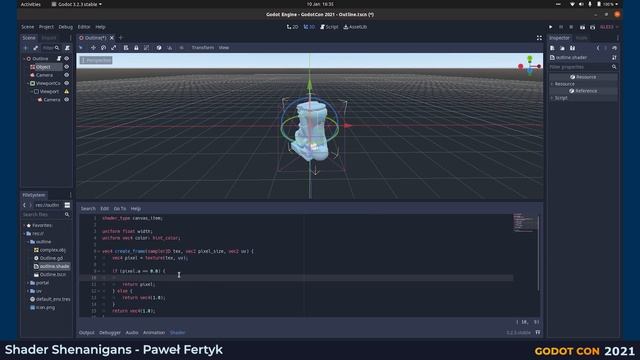Save resource icon in Inspector
Screen dimensions: 640x360
(572, 48)
